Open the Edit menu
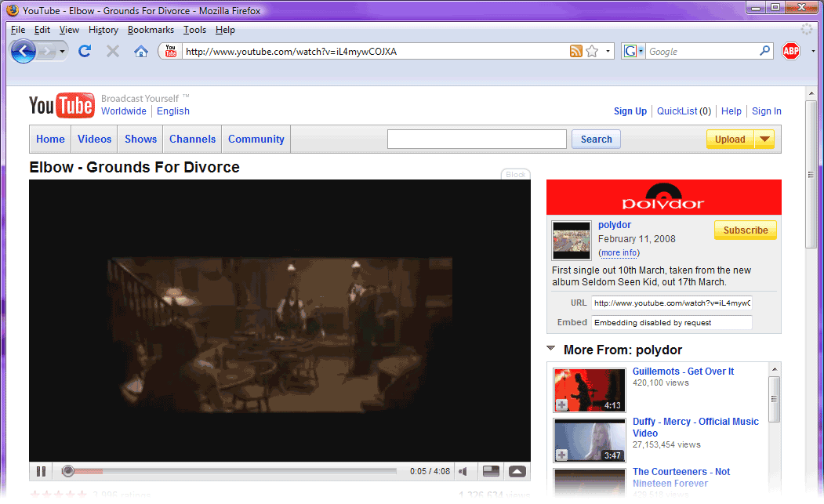The height and width of the screenshot is (504, 824). 42,30
